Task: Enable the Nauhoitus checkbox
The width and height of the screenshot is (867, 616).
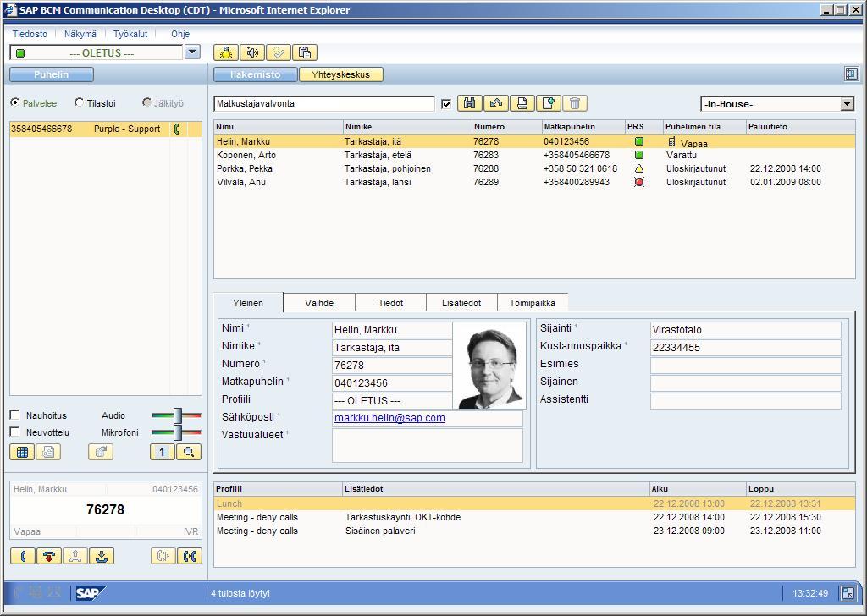Action: (x=15, y=415)
